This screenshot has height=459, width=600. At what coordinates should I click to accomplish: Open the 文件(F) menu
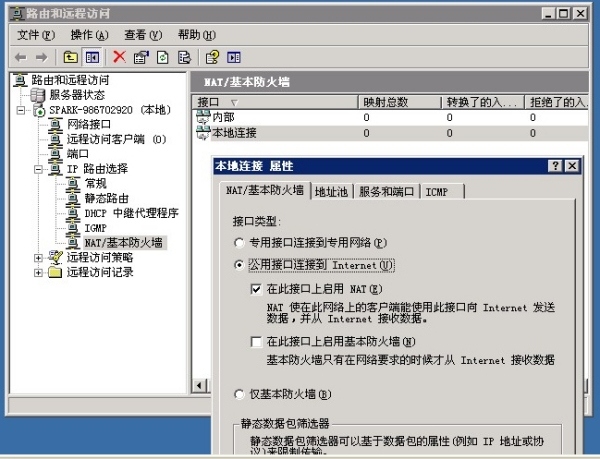36,35
